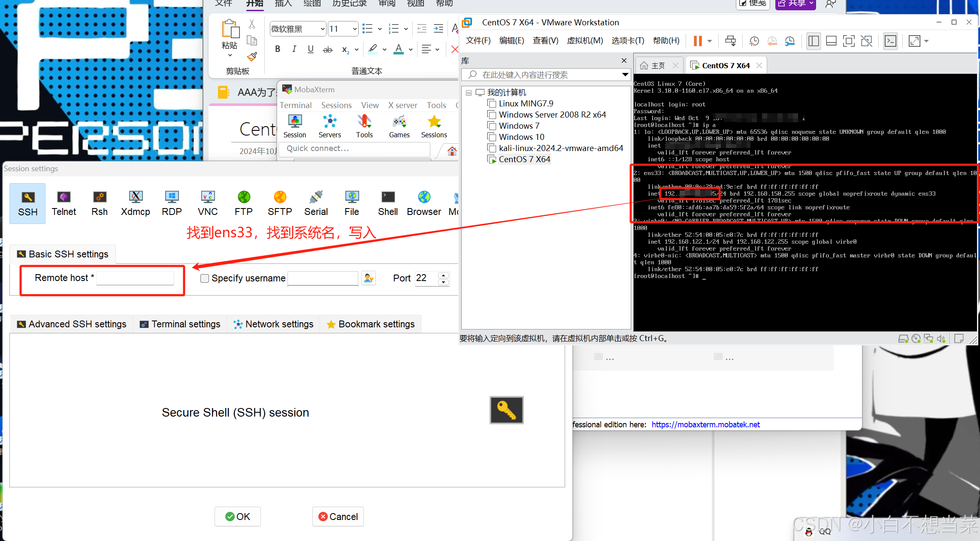This screenshot has height=541, width=980.
Task: Open the 虚拟机(M) menu in VMware
Action: 585,40
